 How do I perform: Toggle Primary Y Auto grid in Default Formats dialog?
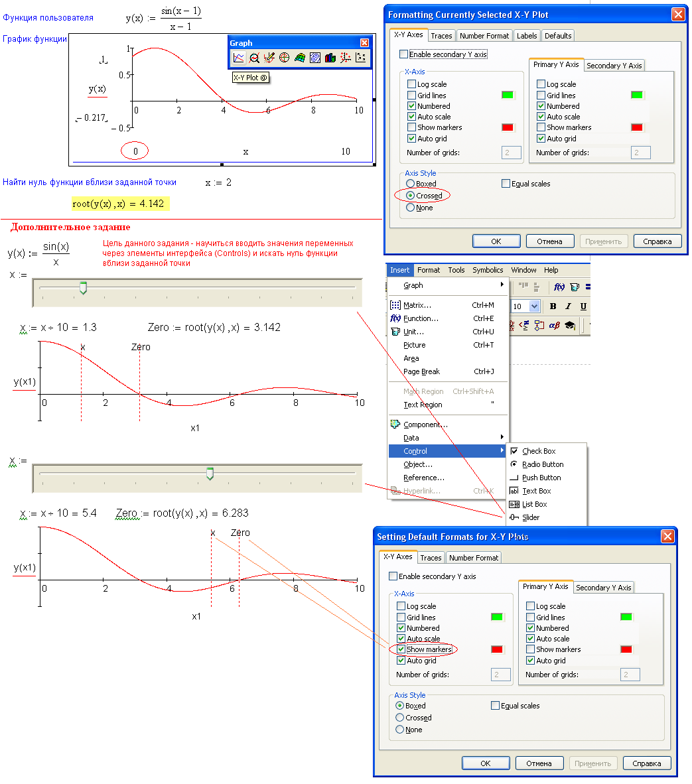click(x=547, y=661)
